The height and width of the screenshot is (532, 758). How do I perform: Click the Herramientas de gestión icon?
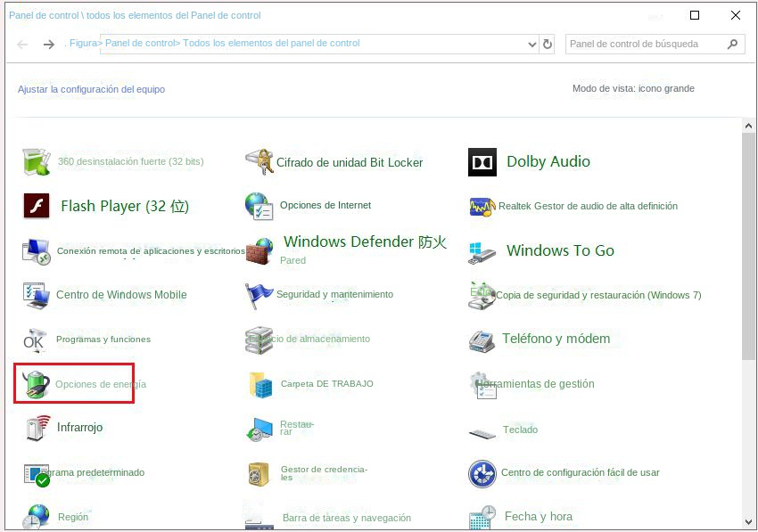(x=483, y=385)
